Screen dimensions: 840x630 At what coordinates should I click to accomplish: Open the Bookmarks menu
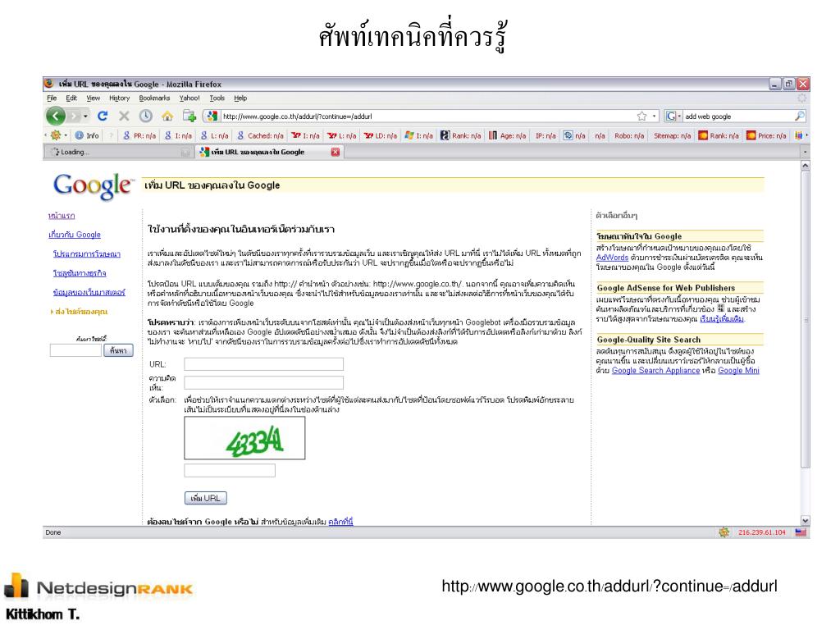click(154, 98)
